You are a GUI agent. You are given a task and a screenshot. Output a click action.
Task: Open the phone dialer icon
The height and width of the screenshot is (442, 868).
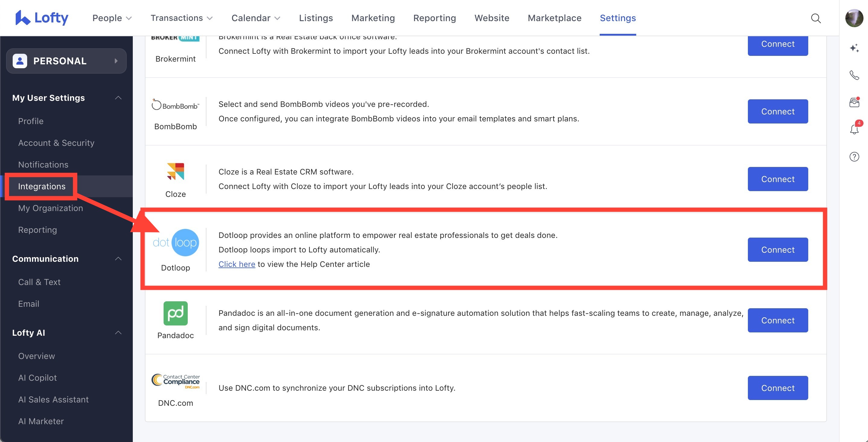(x=854, y=75)
